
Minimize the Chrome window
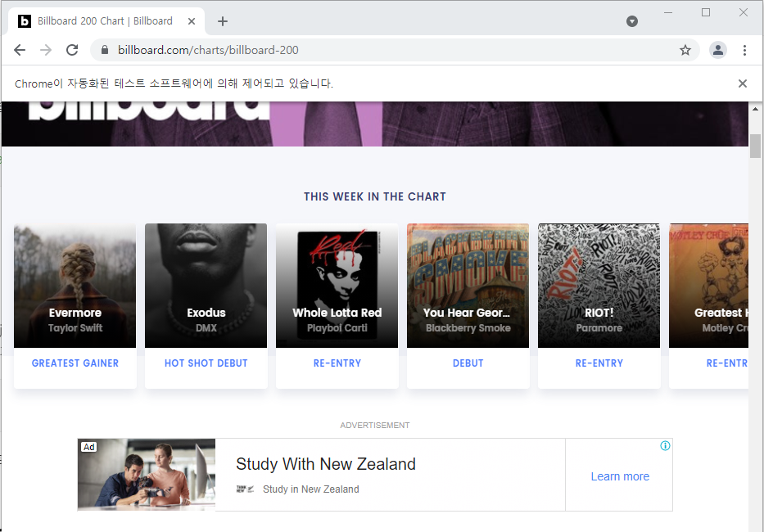668,12
